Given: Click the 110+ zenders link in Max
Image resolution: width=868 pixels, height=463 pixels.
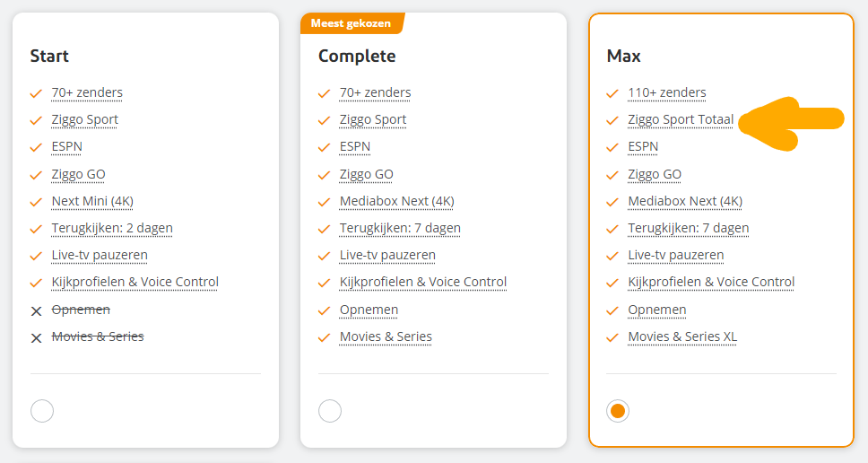Looking at the screenshot, I should click(667, 92).
